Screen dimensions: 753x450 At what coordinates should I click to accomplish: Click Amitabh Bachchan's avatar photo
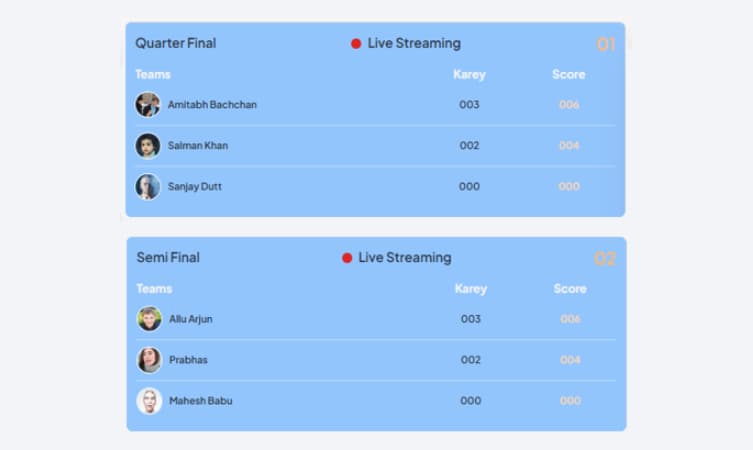click(148, 105)
